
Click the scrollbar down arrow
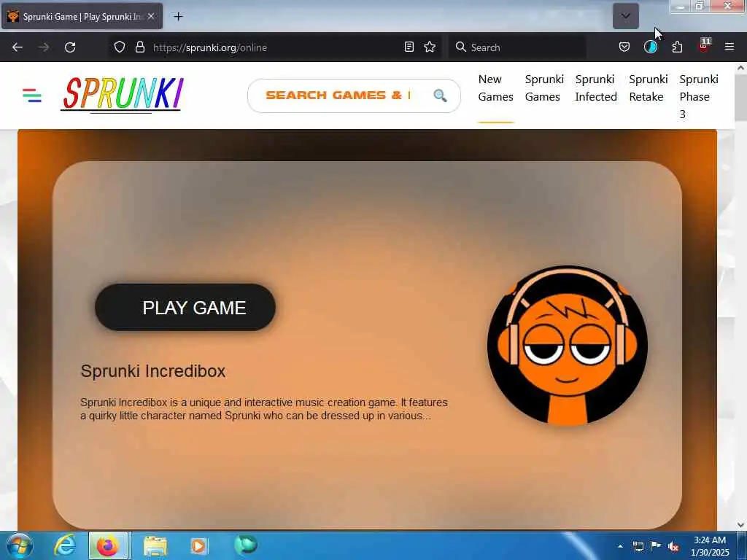tap(740, 525)
